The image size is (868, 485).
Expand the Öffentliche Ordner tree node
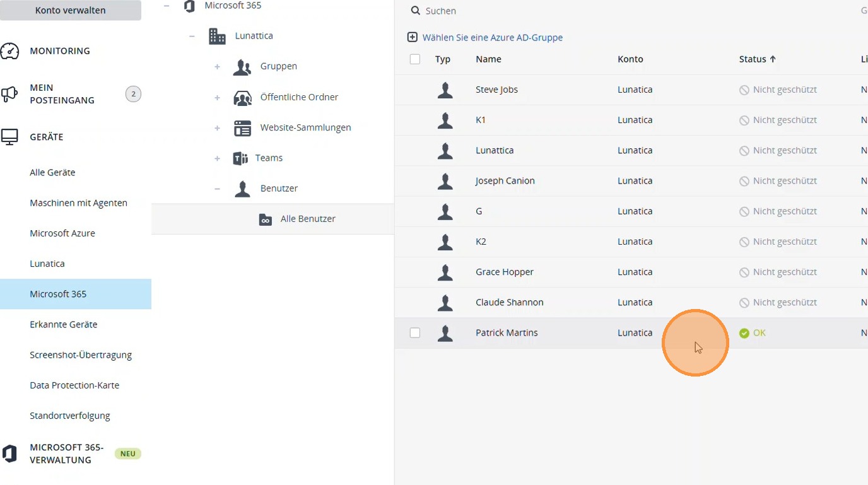pyautogui.click(x=217, y=97)
